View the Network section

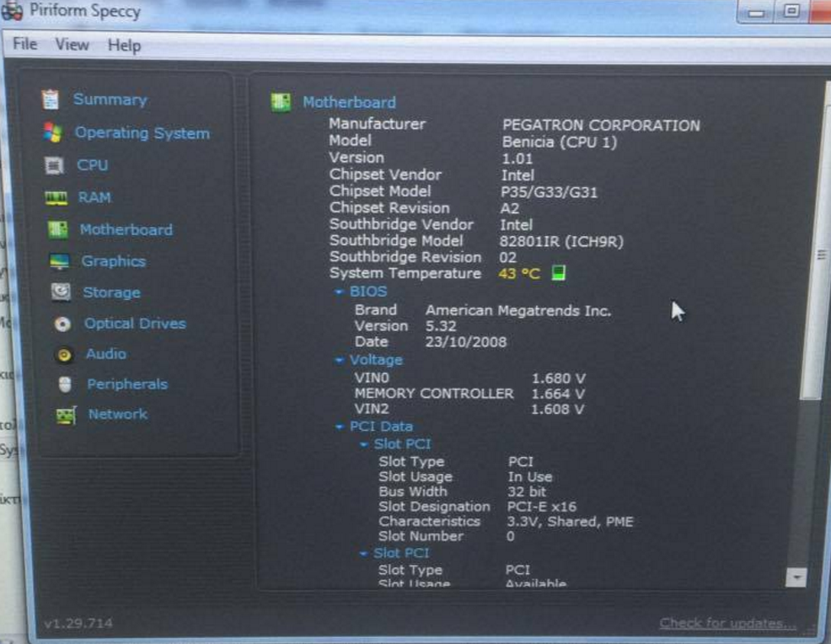(x=118, y=414)
